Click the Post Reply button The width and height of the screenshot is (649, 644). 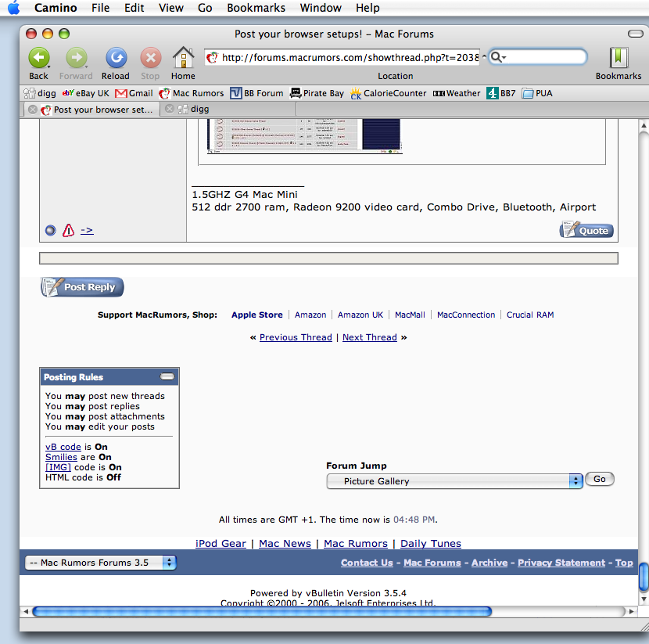tap(82, 287)
